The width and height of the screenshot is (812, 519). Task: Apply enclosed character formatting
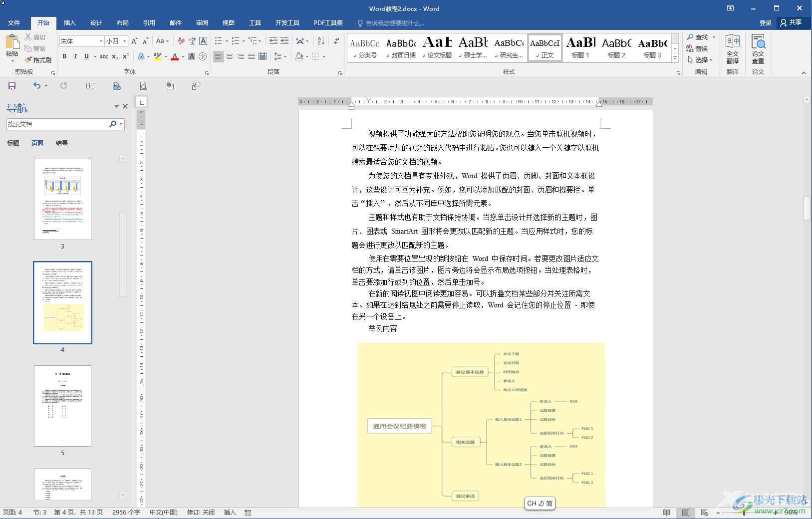203,56
